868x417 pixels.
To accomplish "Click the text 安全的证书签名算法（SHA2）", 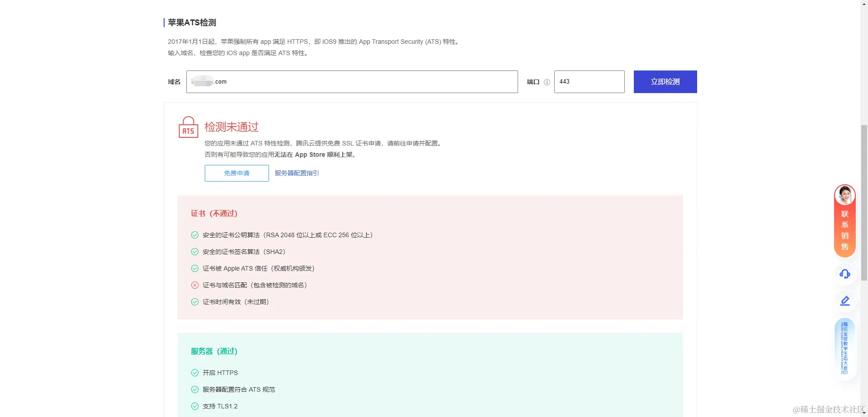I will point(245,252).
